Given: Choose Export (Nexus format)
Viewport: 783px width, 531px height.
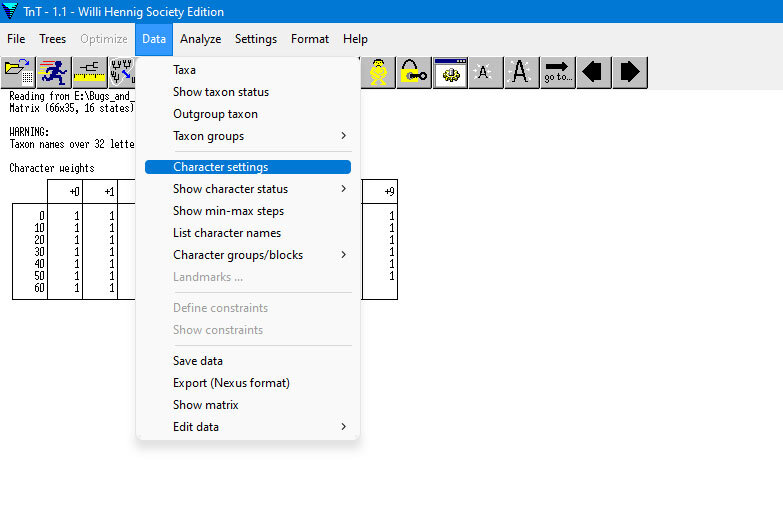Looking at the screenshot, I should [248, 383].
